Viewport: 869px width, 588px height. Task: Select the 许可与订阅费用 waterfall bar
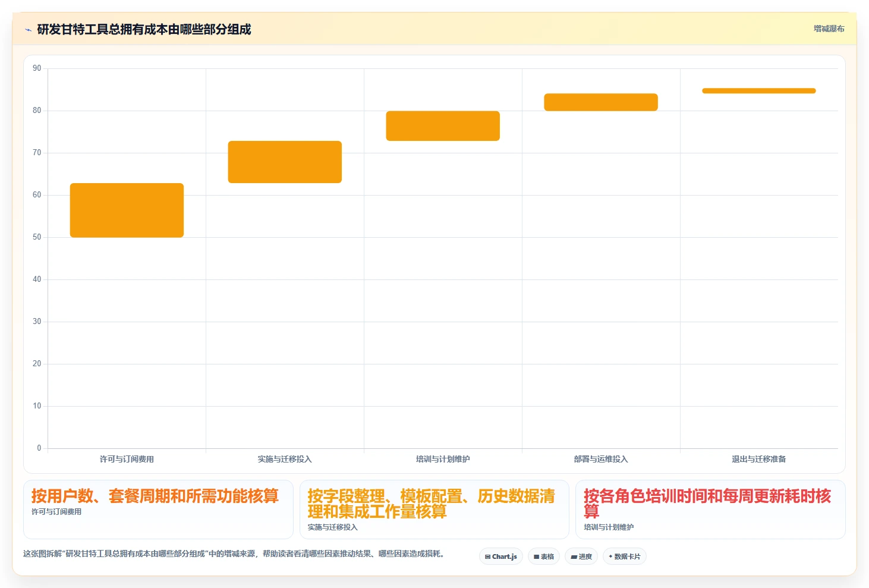[127, 210]
